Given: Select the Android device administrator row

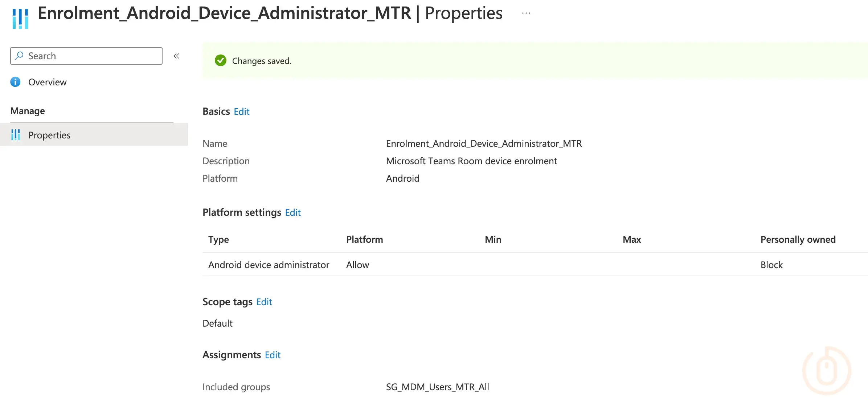Looking at the screenshot, I should coord(269,265).
